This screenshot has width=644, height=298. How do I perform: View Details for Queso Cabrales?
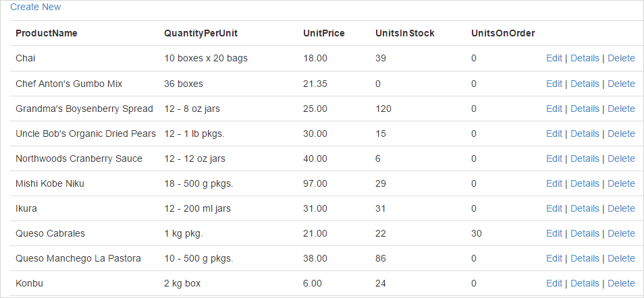coord(585,233)
